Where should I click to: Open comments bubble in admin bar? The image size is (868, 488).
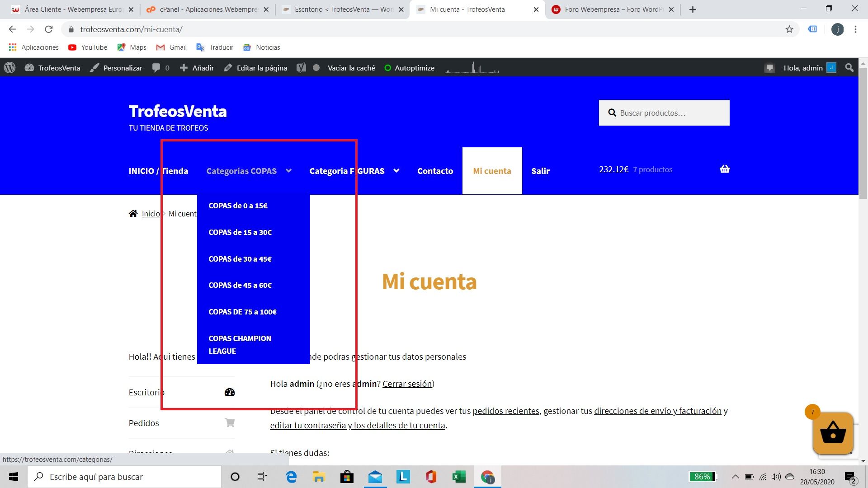pyautogui.click(x=156, y=68)
